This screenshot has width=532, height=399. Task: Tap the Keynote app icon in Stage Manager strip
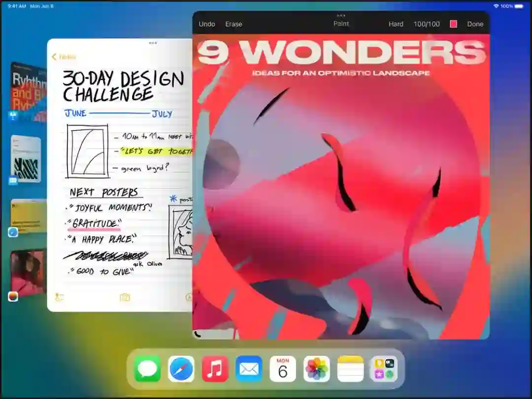point(13,116)
